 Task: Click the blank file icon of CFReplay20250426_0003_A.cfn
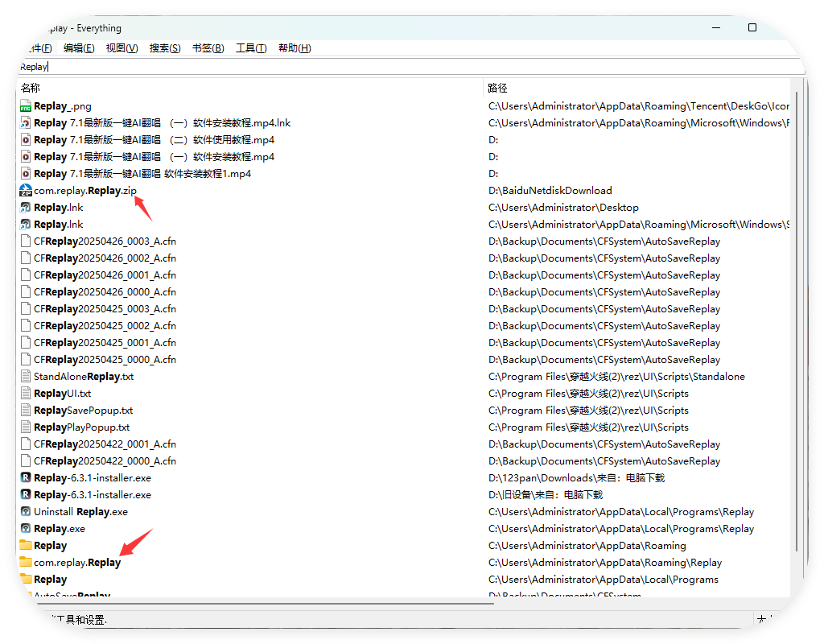[25, 242]
